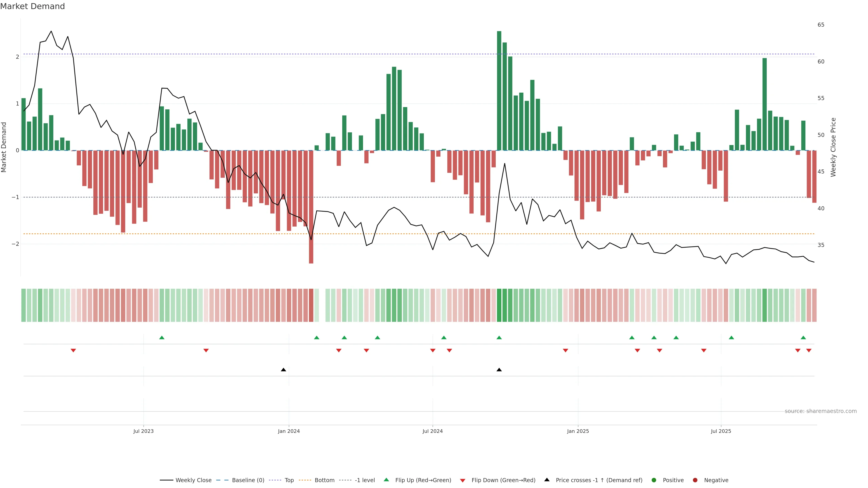
Task: Click the darkest green heatmap cell
Action: pos(499,305)
